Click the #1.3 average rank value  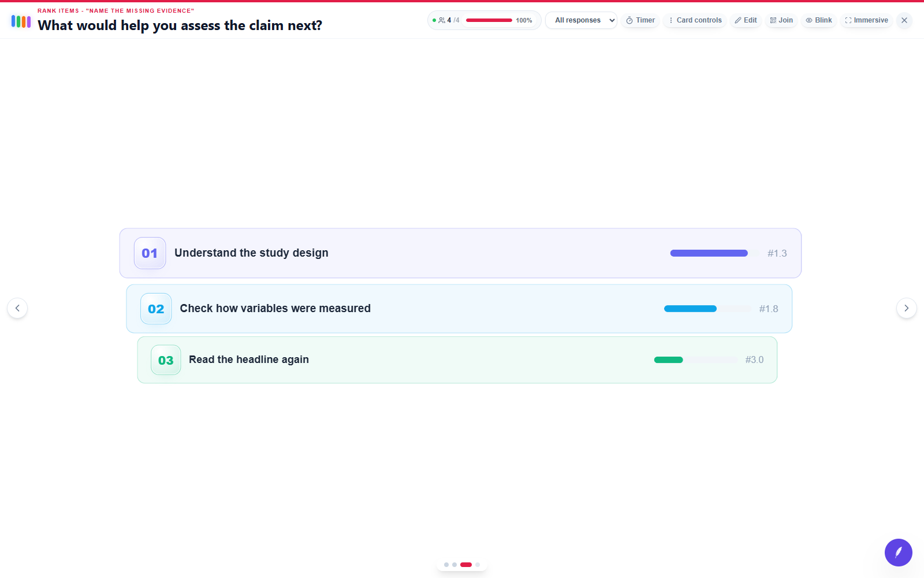[777, 253]
